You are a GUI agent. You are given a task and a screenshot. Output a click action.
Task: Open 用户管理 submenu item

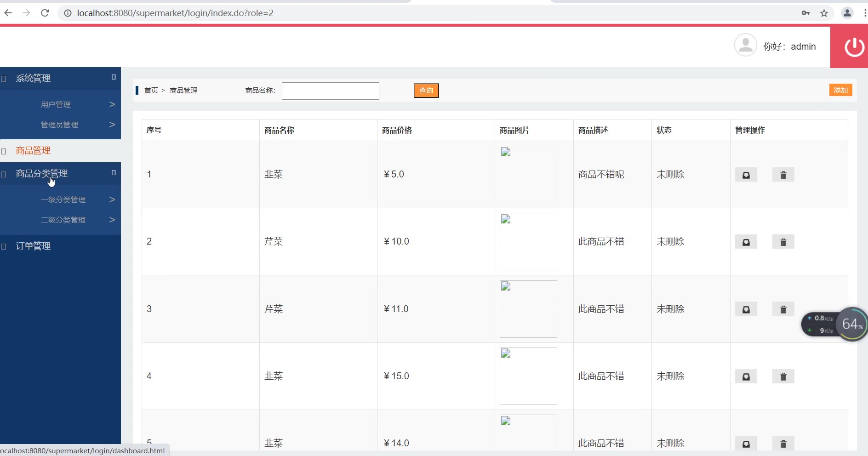tap(56, 104)
